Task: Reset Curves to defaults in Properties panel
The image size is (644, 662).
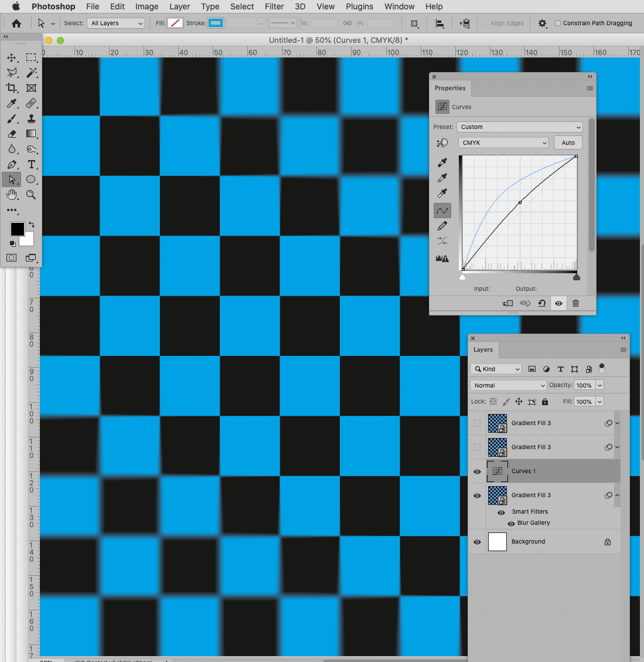Action: click(x=542, y=303)
